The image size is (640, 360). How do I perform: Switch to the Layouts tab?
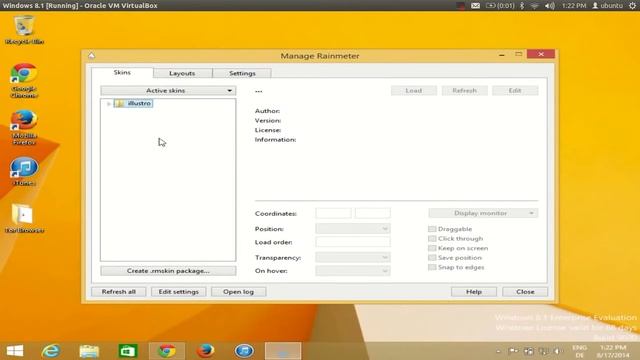coord(182,73)
